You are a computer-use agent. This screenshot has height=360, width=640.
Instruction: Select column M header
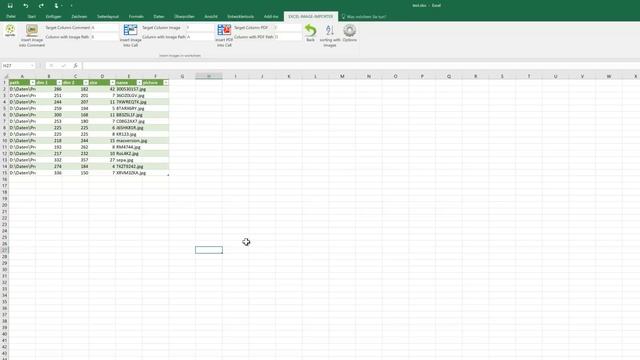pos(342,76)
